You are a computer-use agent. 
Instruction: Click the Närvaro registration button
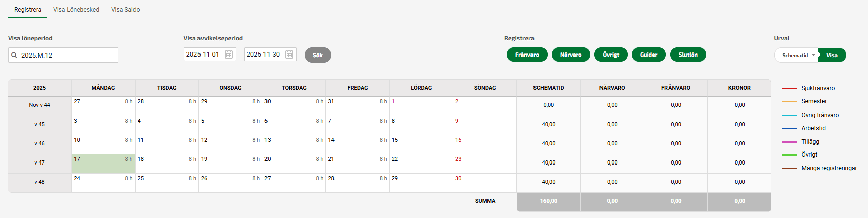(571, 54)
